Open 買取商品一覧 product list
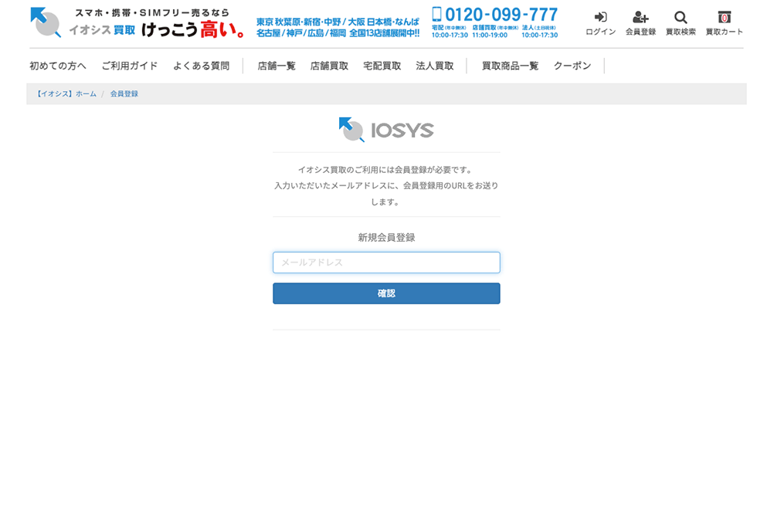This screenshot has height=532, width=757. (510, 66)
